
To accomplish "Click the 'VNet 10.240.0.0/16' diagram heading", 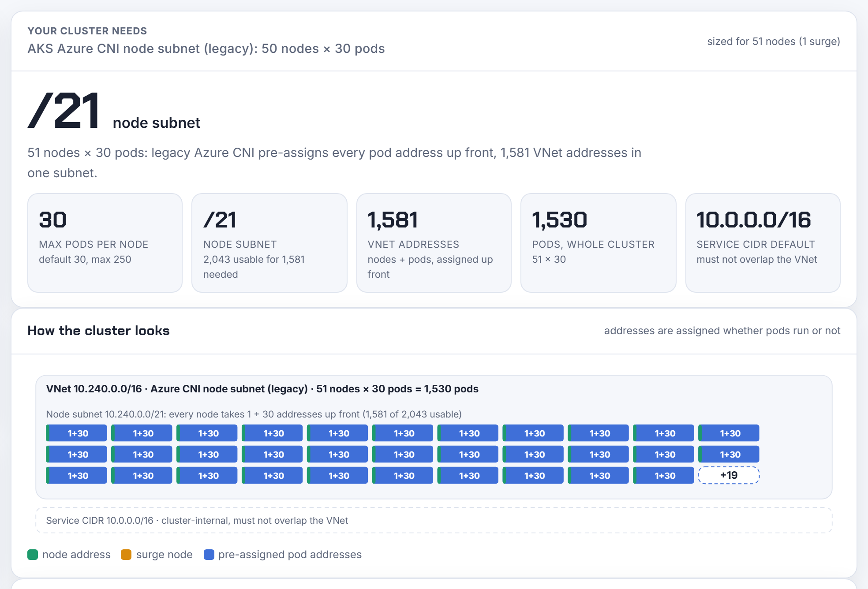I will pos(262,389).
